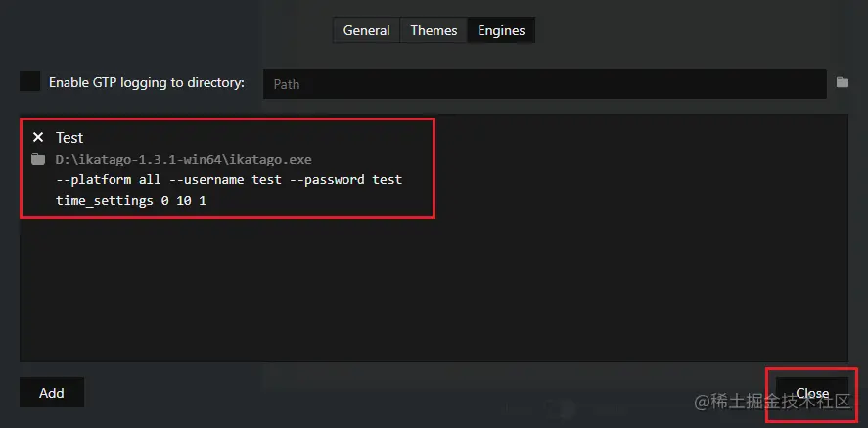Screen dimensions: 868x428
Task: Select the Engines tab
Action: tap(501, 30)
